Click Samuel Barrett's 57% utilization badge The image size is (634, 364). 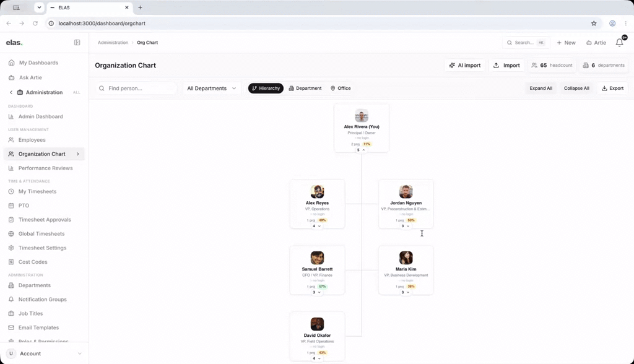[322, 287]
